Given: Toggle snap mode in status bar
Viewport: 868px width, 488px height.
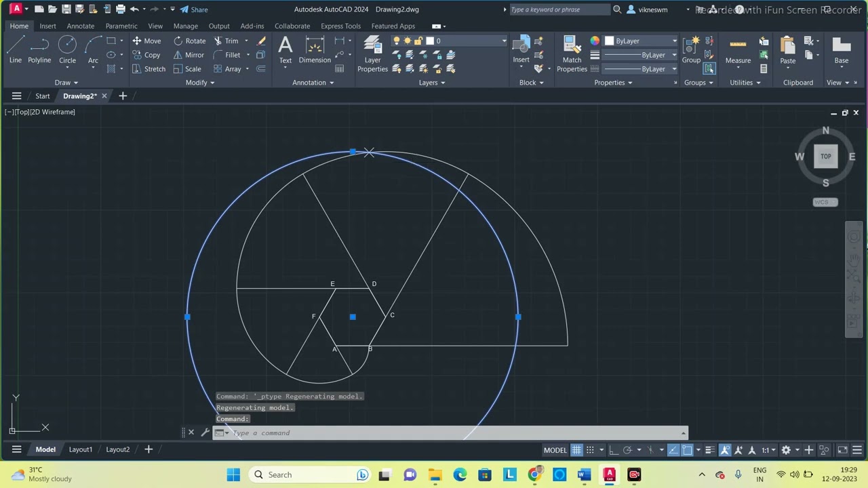Looking at the screenshot, I should (x=590, y=450).
